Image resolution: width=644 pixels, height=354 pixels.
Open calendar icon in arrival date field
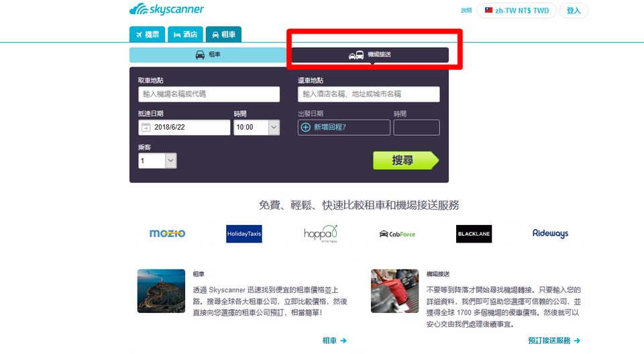point(146,128)
